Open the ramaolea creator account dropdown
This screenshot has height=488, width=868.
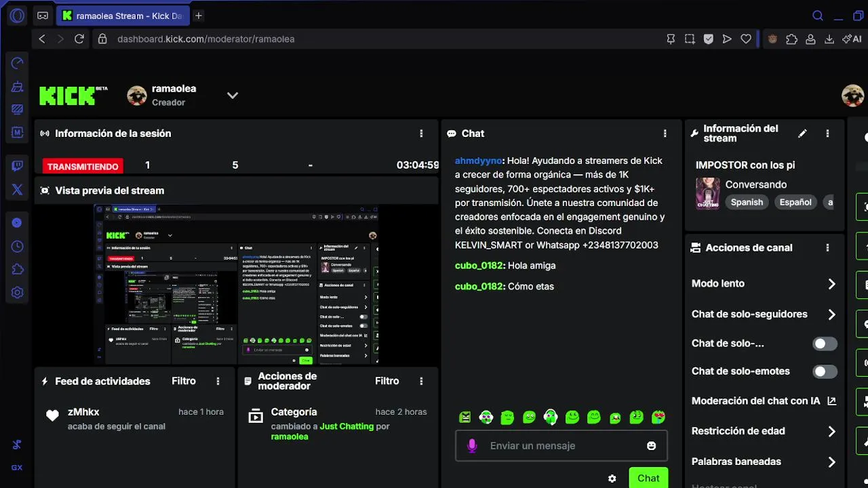[x=232, y=96]
